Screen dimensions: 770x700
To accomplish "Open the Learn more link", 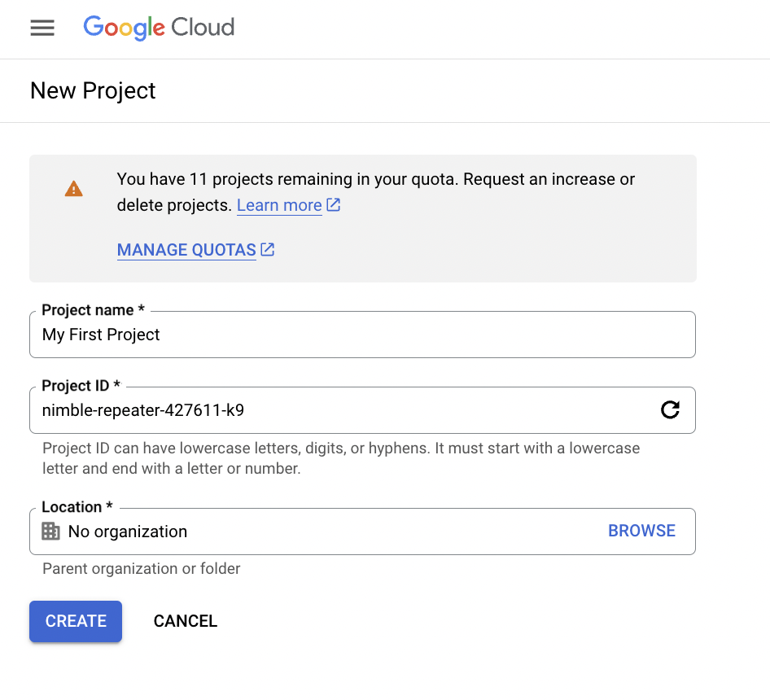I will pos(279,206).
